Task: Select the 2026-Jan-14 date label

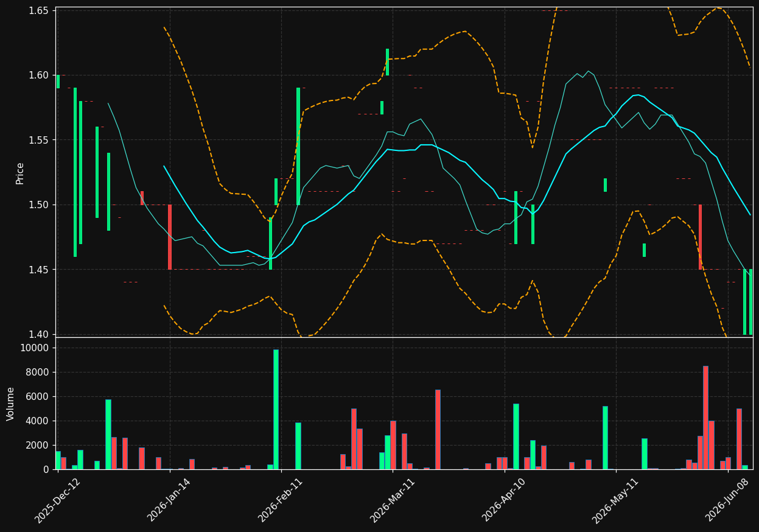Action: tap(169, 500)
